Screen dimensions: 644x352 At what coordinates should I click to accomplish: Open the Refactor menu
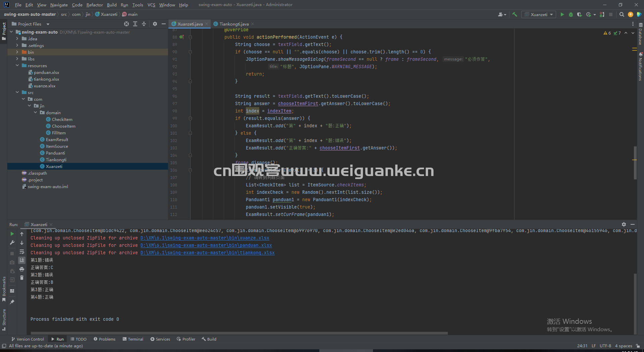[95, 5]
